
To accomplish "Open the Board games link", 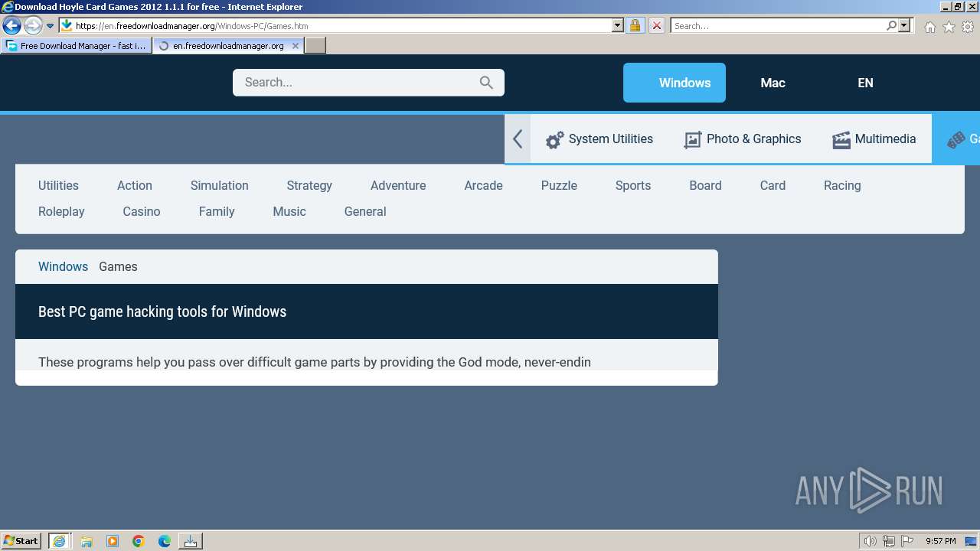I will tap(705, 185).
